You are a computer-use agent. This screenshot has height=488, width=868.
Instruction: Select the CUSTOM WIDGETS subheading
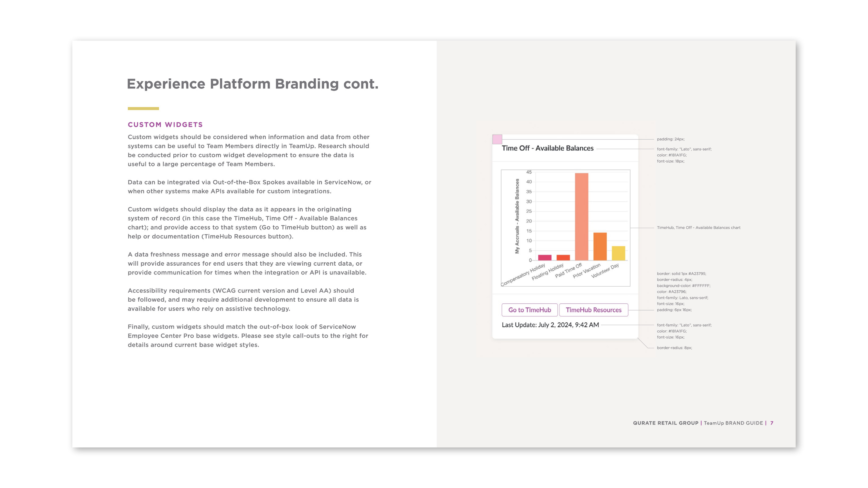pos(165,125)
